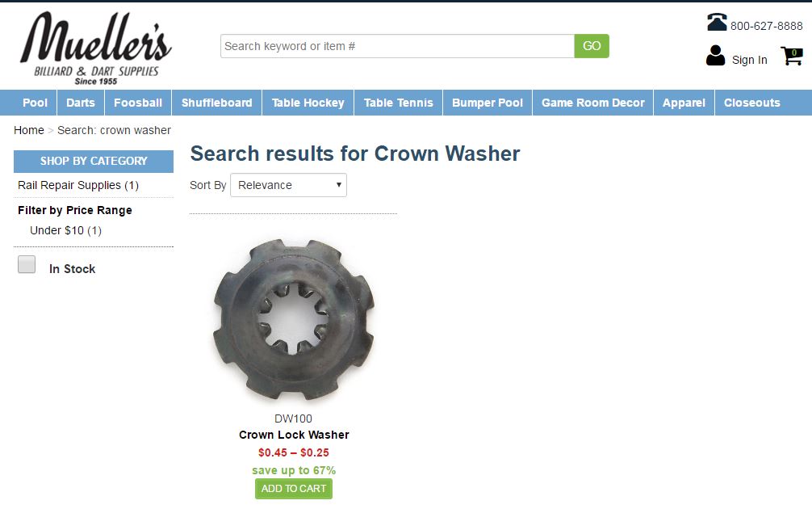Open the Crown Lock Washer product image
This screenshot has width=812, height=509.
(294, 320)
